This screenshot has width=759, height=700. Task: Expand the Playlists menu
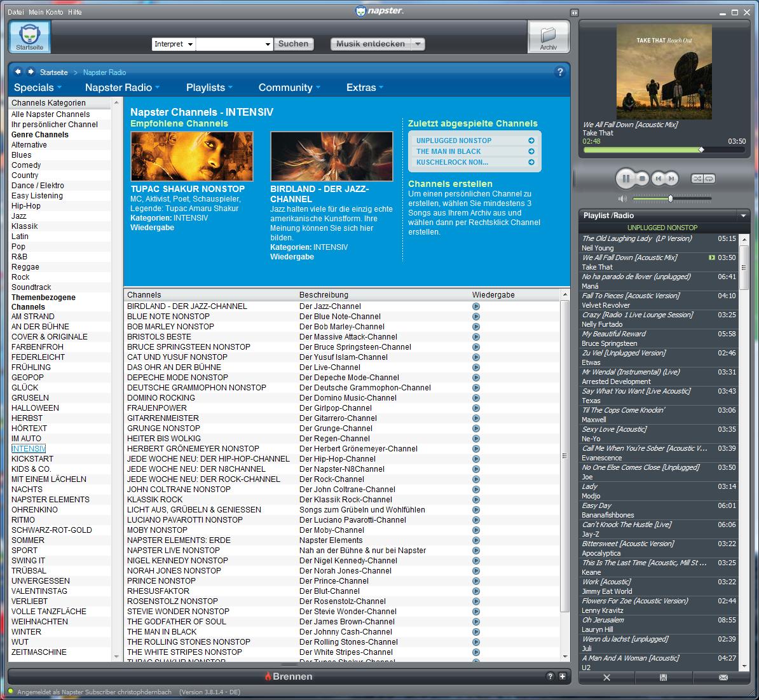click(210, 88)
